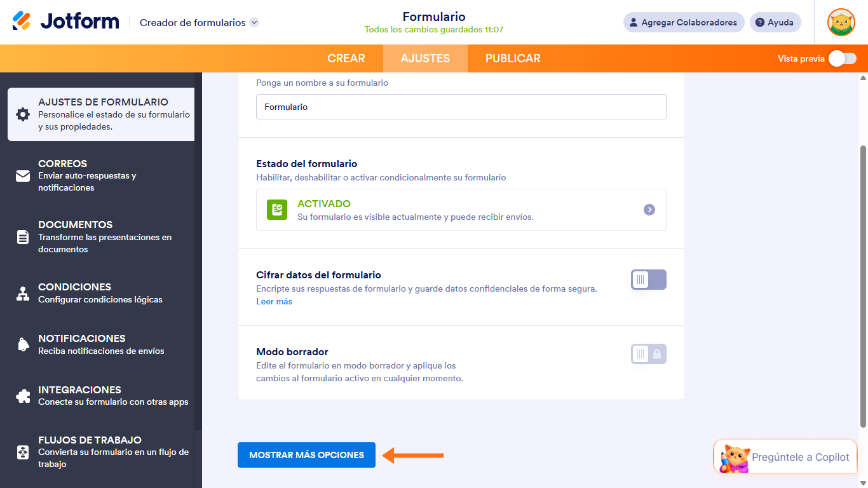The image size is (868, 488).
Task: Open your account avatar menu
Action: click(x=841, y=22)
